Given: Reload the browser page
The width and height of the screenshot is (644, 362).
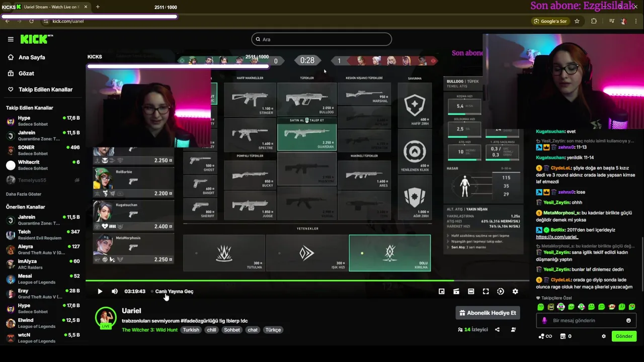Looking at the screenshot, I should click(31, 21).
